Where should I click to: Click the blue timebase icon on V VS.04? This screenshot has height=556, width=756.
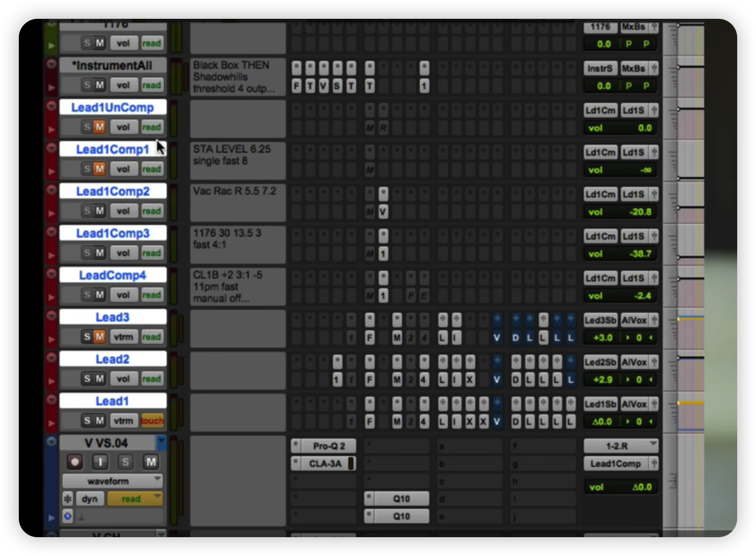[x=68, y=516]
